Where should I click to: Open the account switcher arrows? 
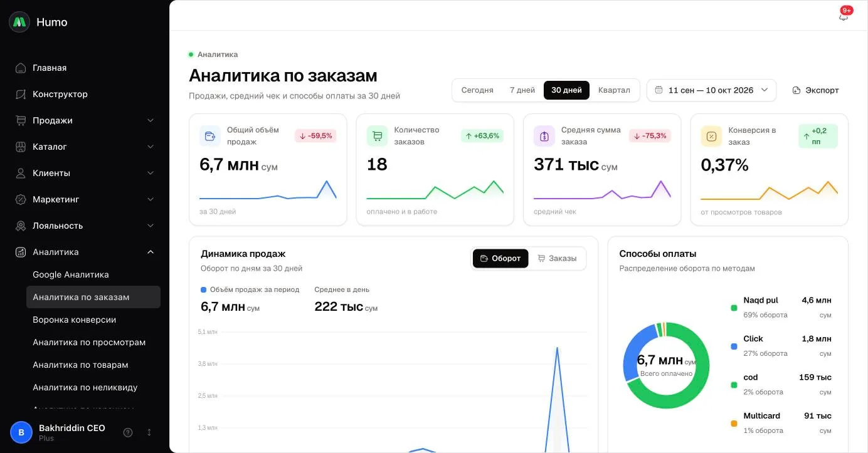tap(149, 432)
